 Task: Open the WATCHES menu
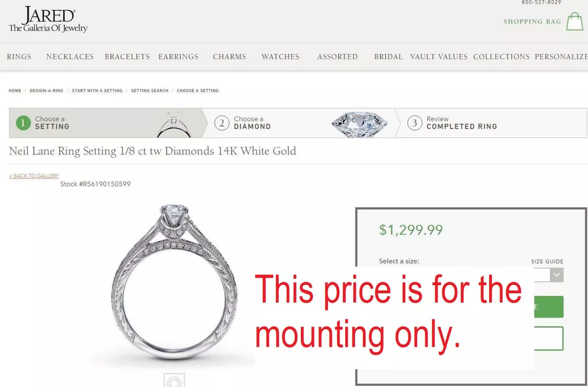point(280,57)
